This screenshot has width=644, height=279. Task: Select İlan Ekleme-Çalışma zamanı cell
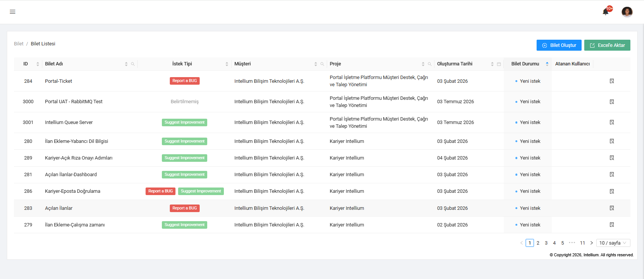point(75,225)
